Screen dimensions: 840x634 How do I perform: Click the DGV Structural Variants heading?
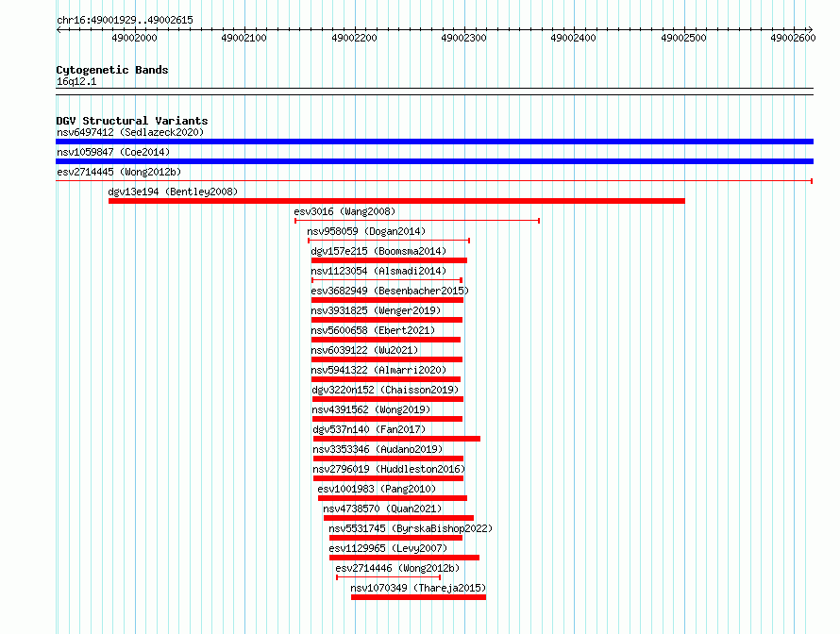[x=132, y=121]
